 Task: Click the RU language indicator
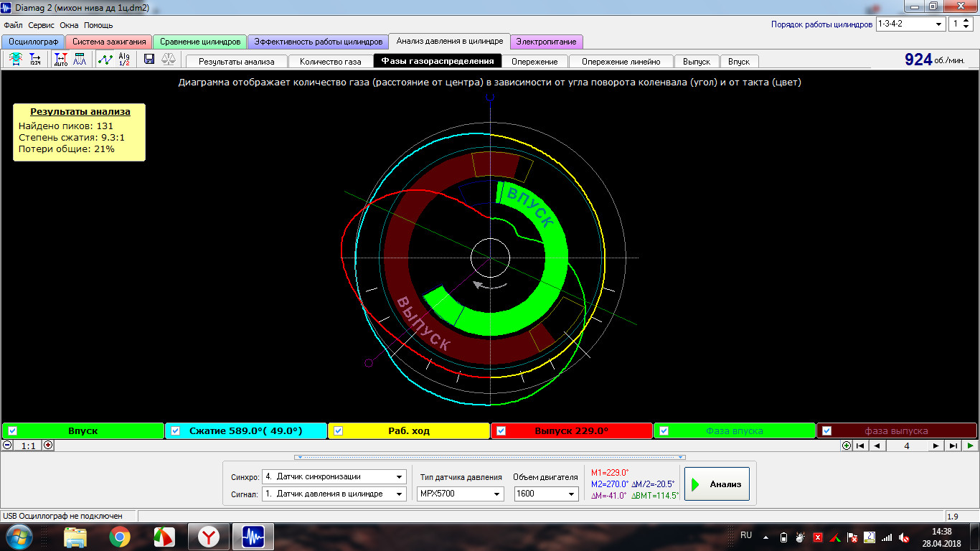[746, 535]
